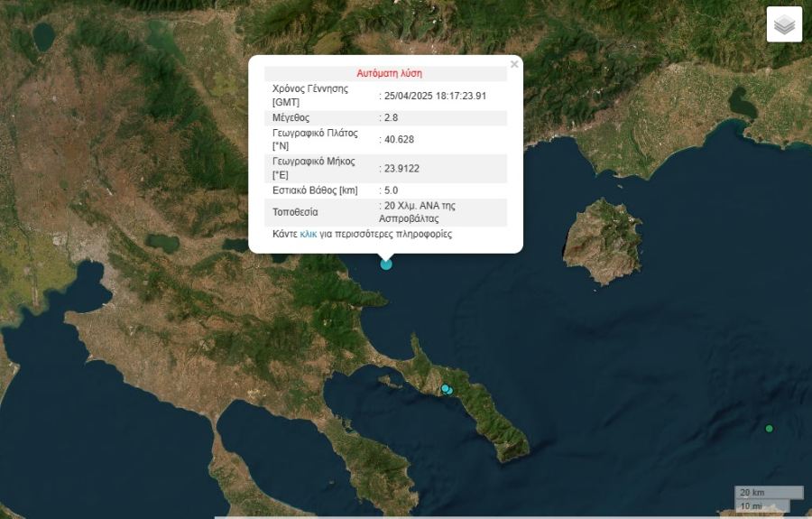Click the latitude value 40.628
Viewport: 812px width, 519px height.
coord(399,139)
